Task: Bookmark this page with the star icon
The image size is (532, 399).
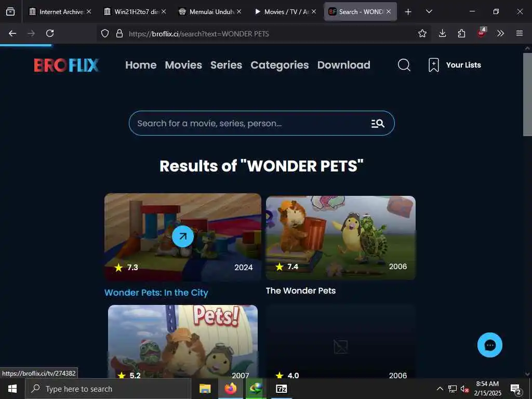Action: click(x=422, y=33)
